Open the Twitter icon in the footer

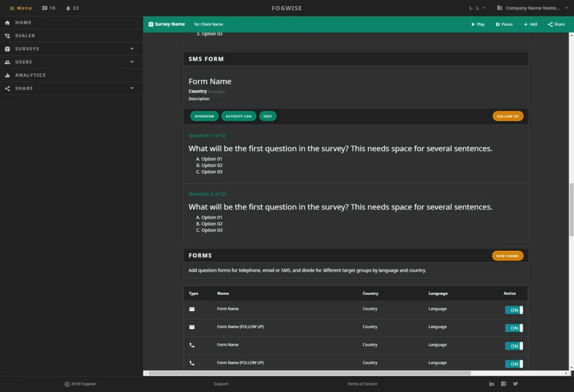(x=516, y=384)
